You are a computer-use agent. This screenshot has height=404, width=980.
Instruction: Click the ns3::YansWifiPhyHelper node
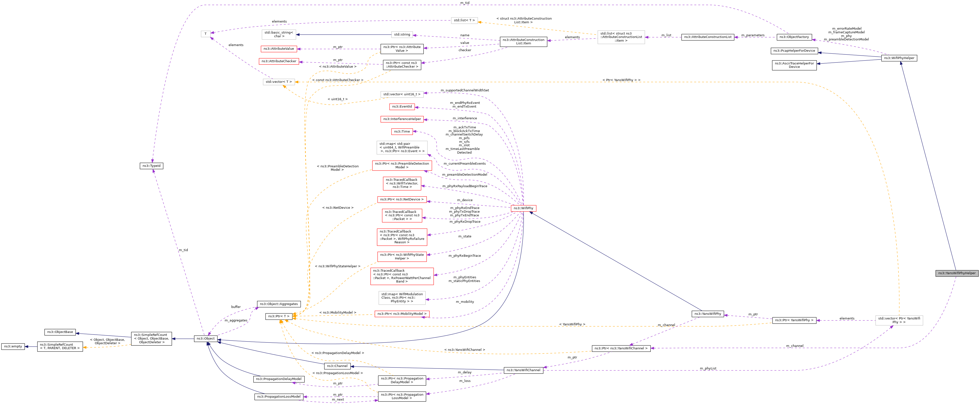pyautogui.click(x=957, y=273)
